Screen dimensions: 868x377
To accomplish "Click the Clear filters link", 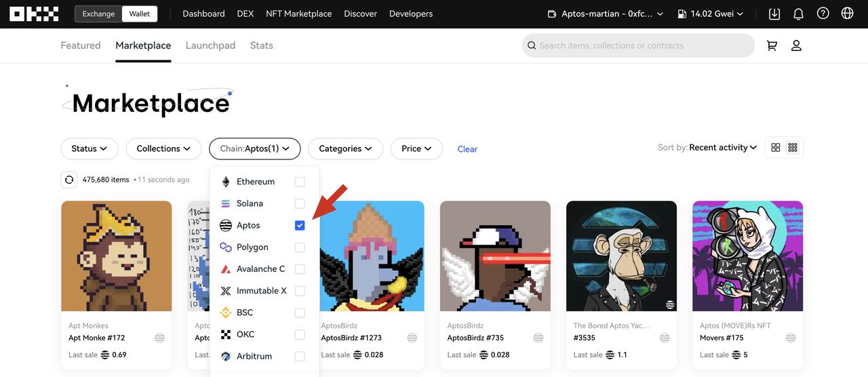I will (467, 149).
